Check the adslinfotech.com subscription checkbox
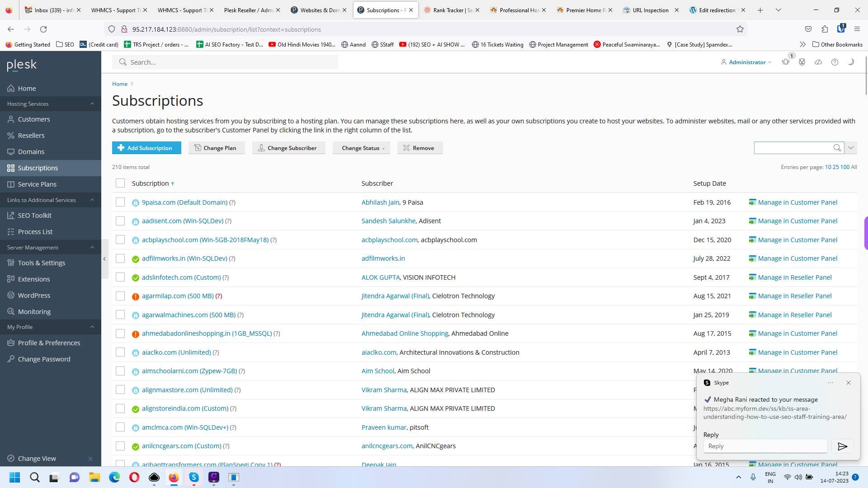 [x=120, y=277]
